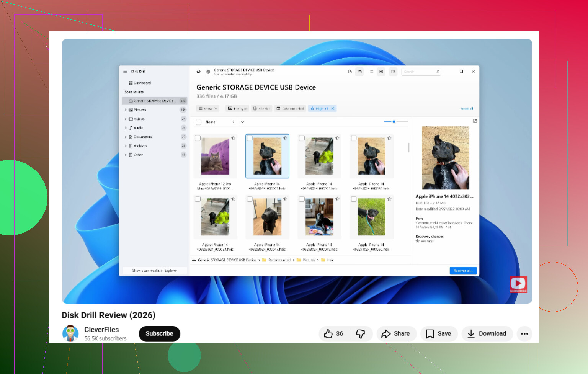Check the selected dog photo checkbox

pyautogui.click(x=250, y=138)
